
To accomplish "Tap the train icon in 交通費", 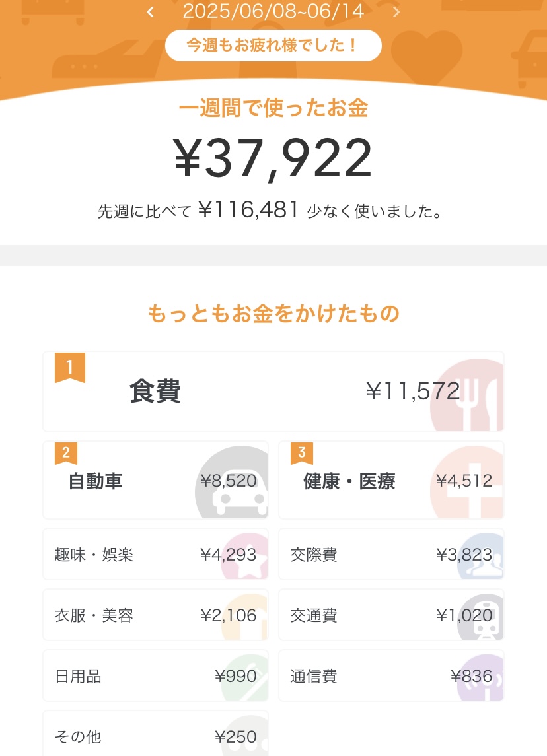I will 484,619.
